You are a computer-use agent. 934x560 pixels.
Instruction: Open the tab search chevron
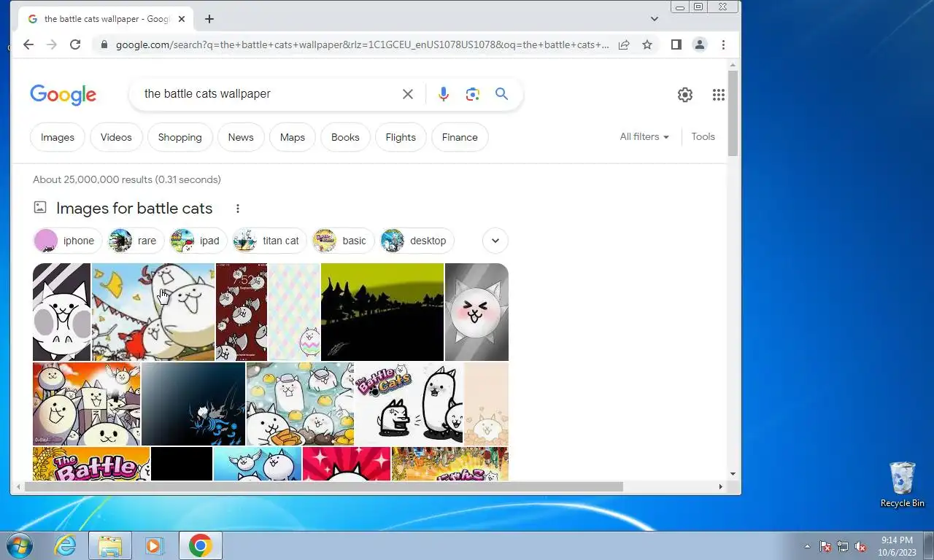(x=654, y=19)
